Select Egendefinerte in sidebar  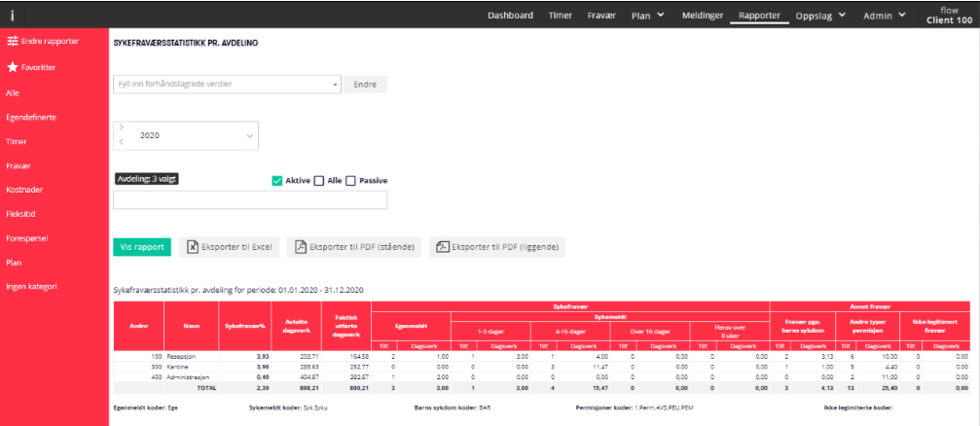tap(31, 117)
